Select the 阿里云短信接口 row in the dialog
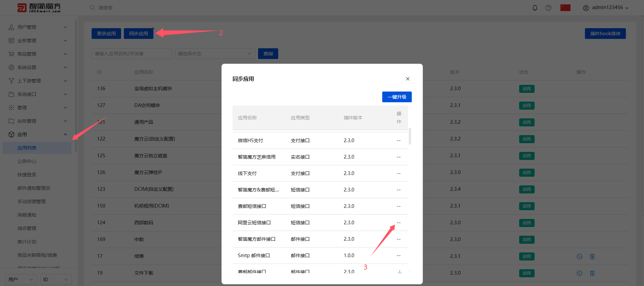The image size is (644, 286). [x=320, y=223]
